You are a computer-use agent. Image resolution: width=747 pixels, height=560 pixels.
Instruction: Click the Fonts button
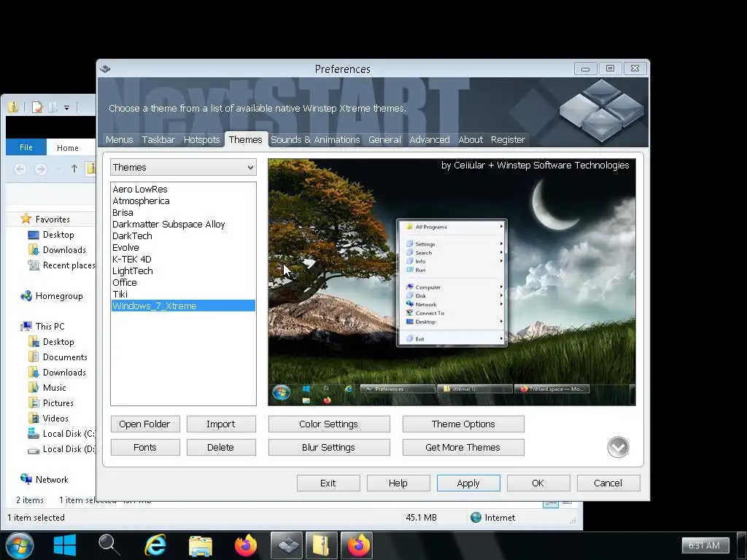pos(145,447)
